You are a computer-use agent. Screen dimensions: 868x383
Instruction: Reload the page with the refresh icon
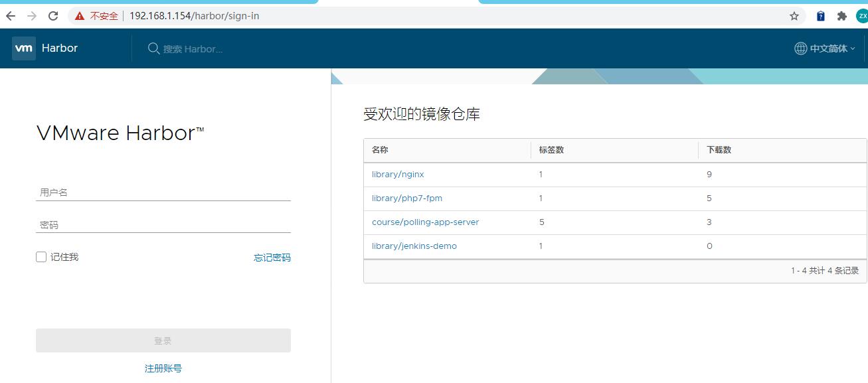click(x=53, y=16)
